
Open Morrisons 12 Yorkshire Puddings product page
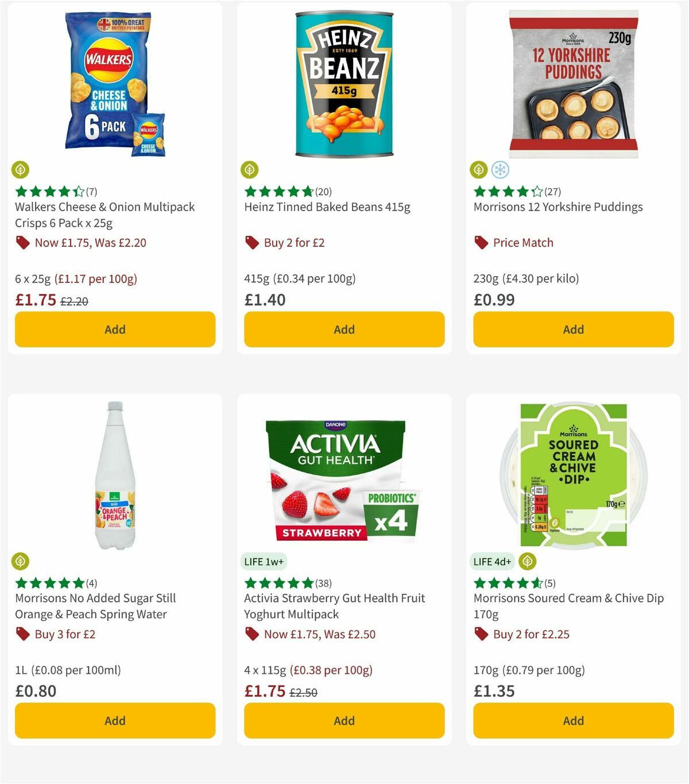coord(558,207)
